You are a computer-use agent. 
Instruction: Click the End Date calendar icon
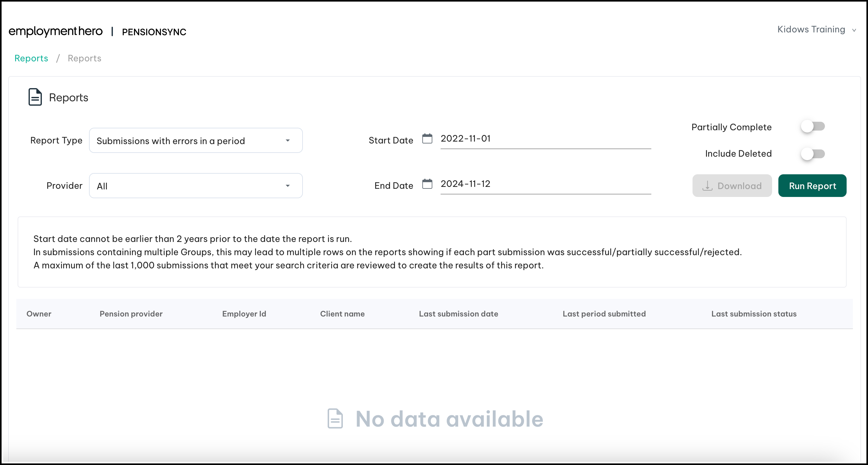coord(427,184)
